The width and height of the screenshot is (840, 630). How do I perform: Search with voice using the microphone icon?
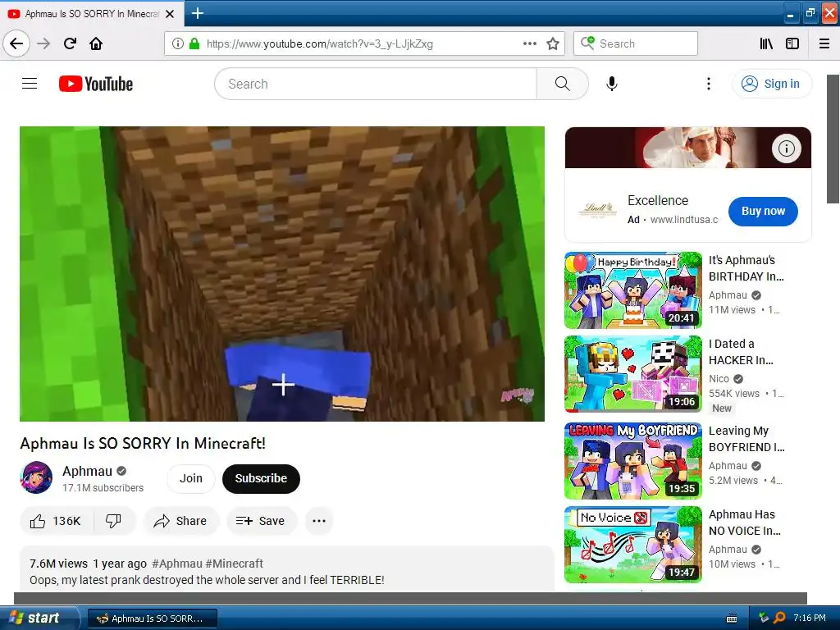click(612, 84)
